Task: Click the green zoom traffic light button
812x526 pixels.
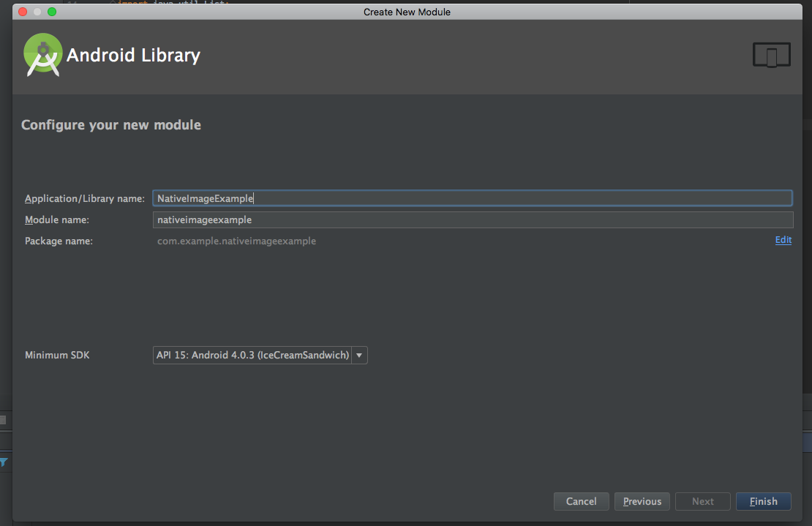Action: click(x=51, y=12)
